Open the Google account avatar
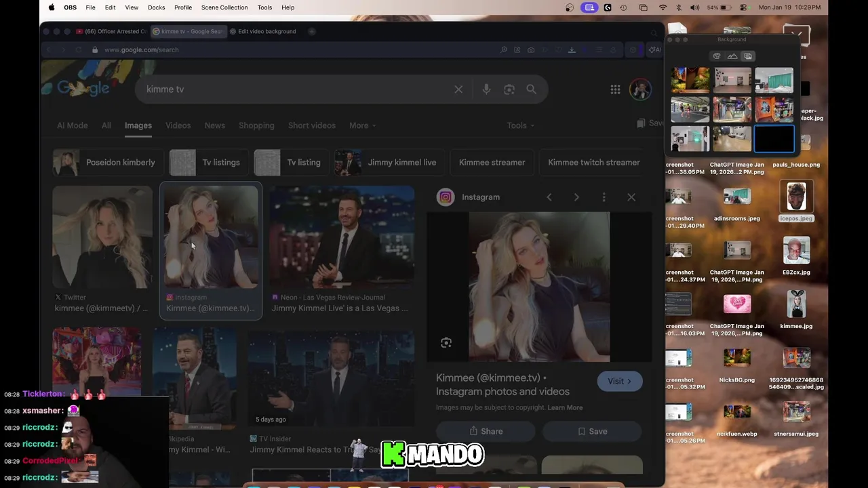 click(x=640, y=89)
